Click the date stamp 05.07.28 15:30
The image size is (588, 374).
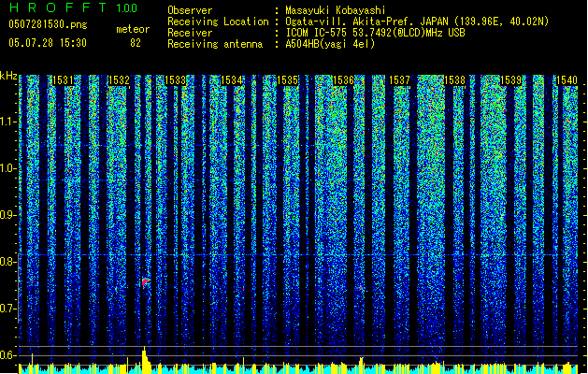point(48,43)
